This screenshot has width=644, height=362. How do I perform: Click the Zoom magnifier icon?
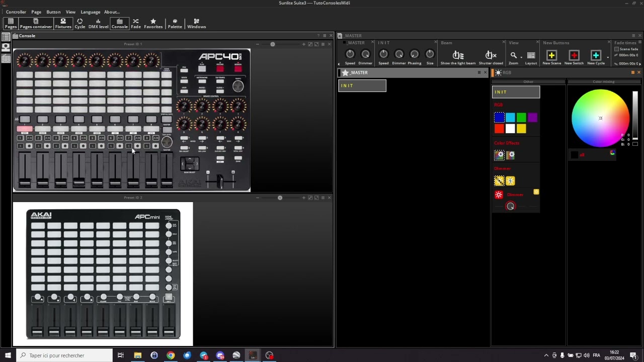point(513,55)
